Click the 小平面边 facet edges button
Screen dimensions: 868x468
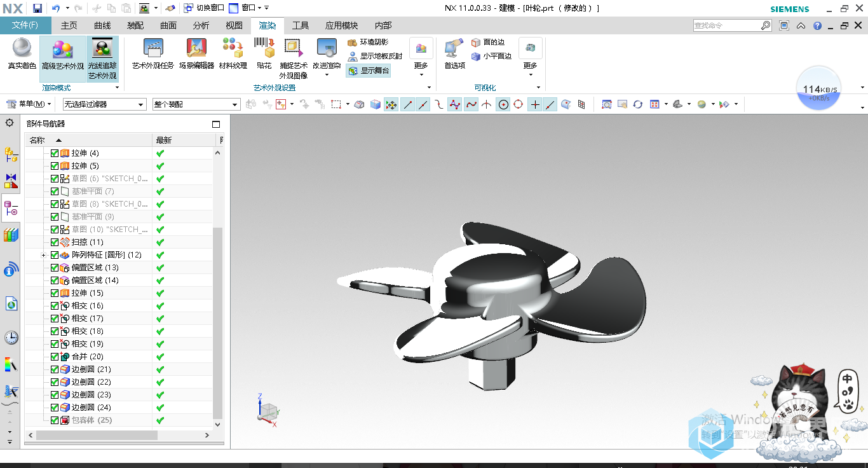coord(491,56)
